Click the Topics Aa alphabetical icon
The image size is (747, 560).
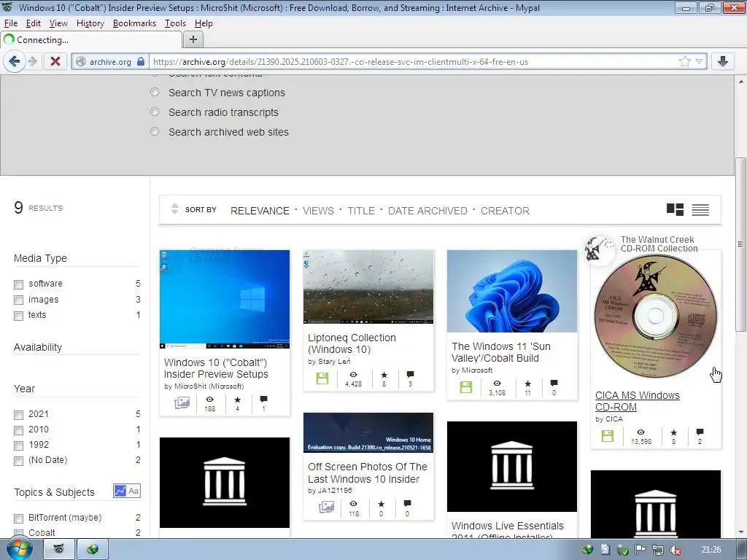pyautogui.click(x=134, y=491)
